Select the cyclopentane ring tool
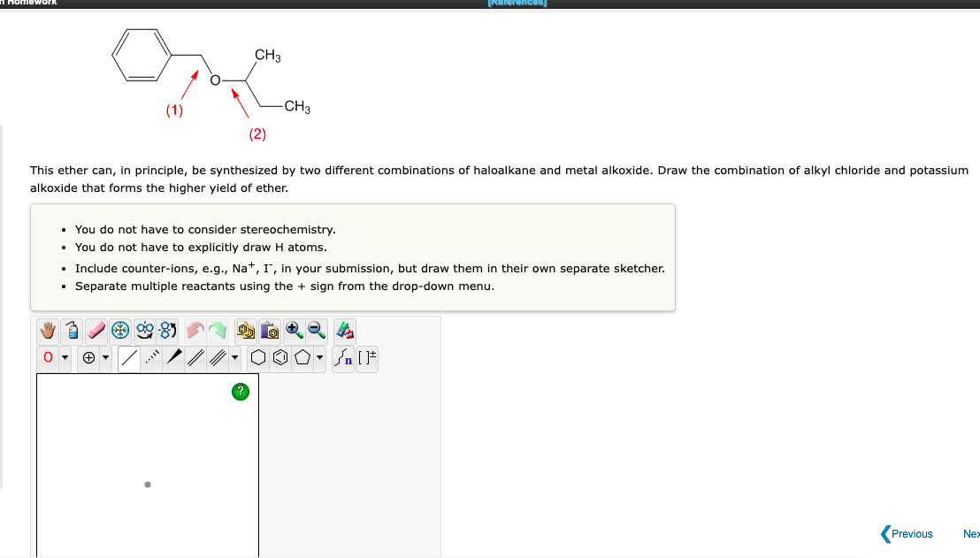The width and height of the screenshot is (980, 558). (x=302, y=358)
